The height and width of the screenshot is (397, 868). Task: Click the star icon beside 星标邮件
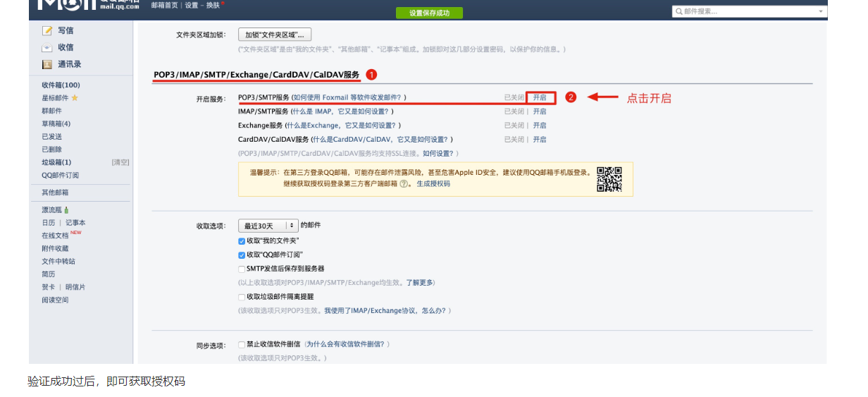pos(75,98)
